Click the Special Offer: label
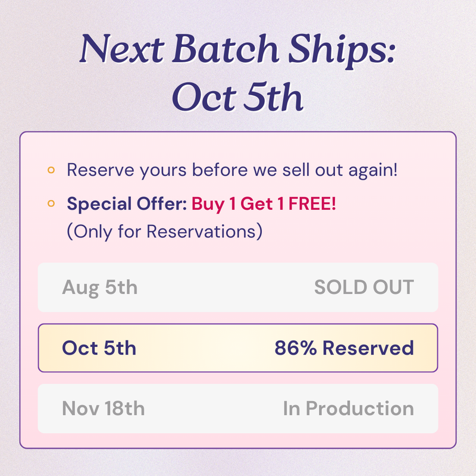 click(x=127, y=203)
